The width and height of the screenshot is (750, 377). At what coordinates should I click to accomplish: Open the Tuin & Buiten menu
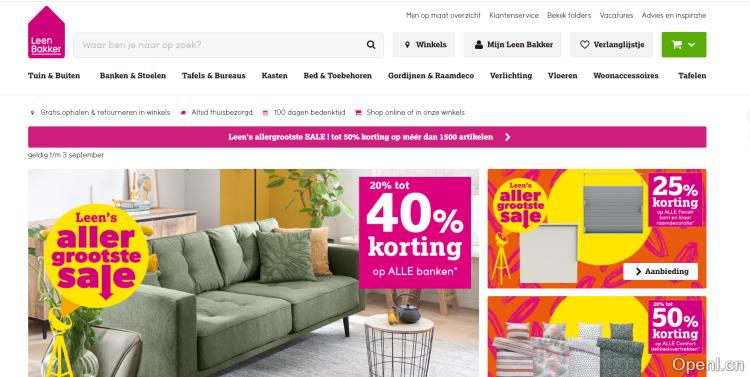[x=54, y=76]
